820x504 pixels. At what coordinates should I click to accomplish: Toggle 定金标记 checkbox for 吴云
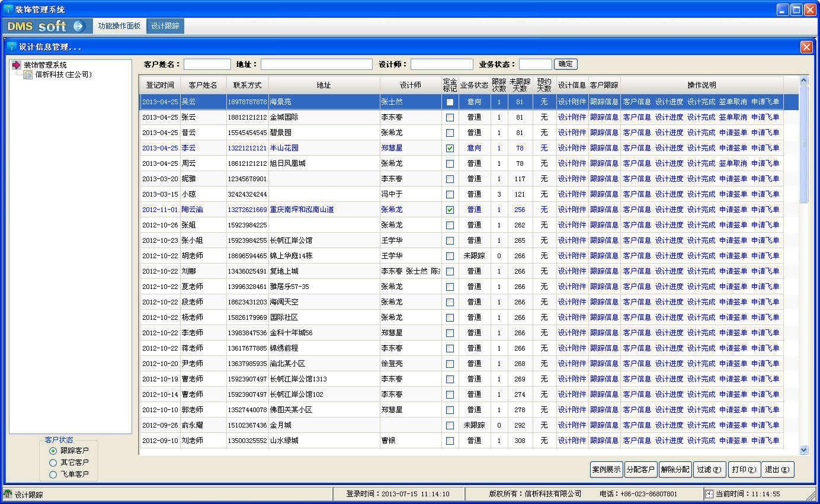point(450,102)
